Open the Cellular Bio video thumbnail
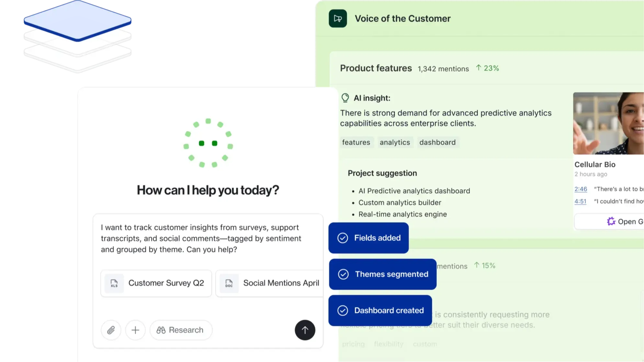644x362 pixels. 608,123
